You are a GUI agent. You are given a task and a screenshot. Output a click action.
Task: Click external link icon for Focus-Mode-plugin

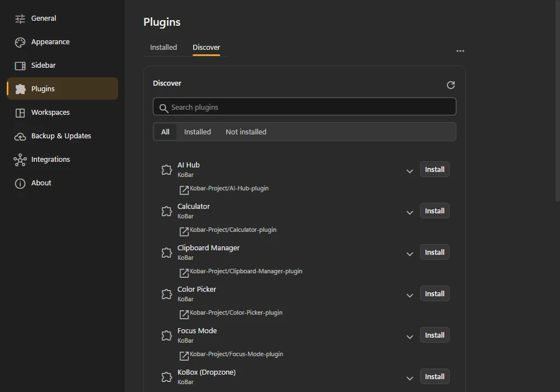point(184,356)
